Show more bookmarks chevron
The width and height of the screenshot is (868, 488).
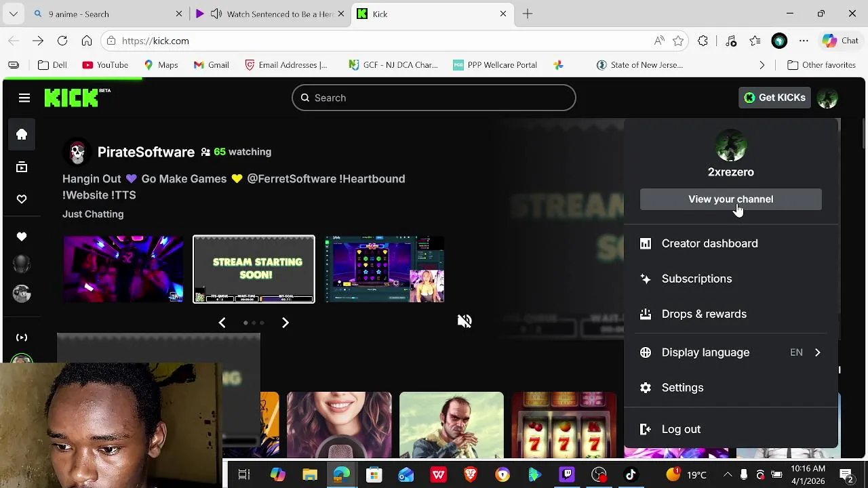coord(762,65)
